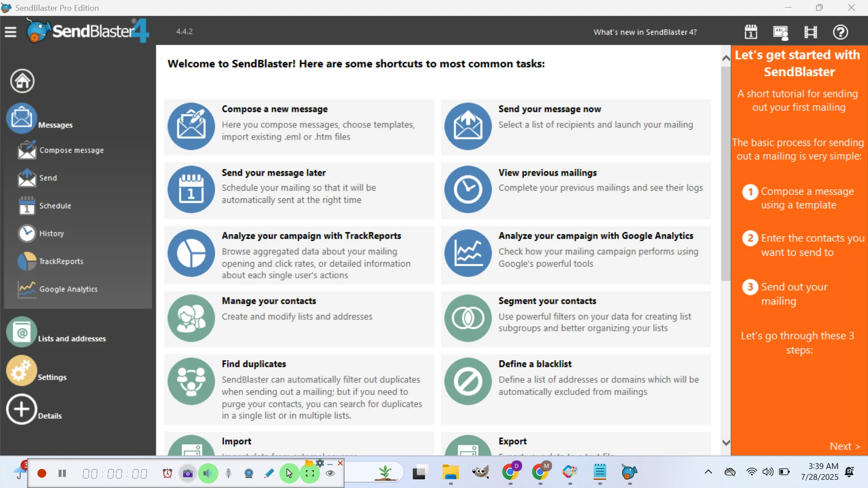Viewport: 868px width, 488px height.
Task: Select Schedule in the Messages menu
Action: pos(55,206)
